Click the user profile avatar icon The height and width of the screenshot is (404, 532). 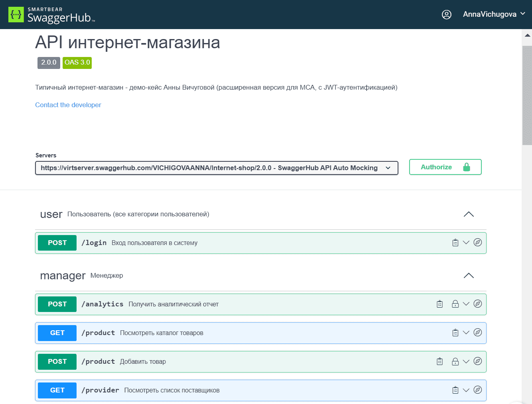pyautogui.click(x=447, y=15)
